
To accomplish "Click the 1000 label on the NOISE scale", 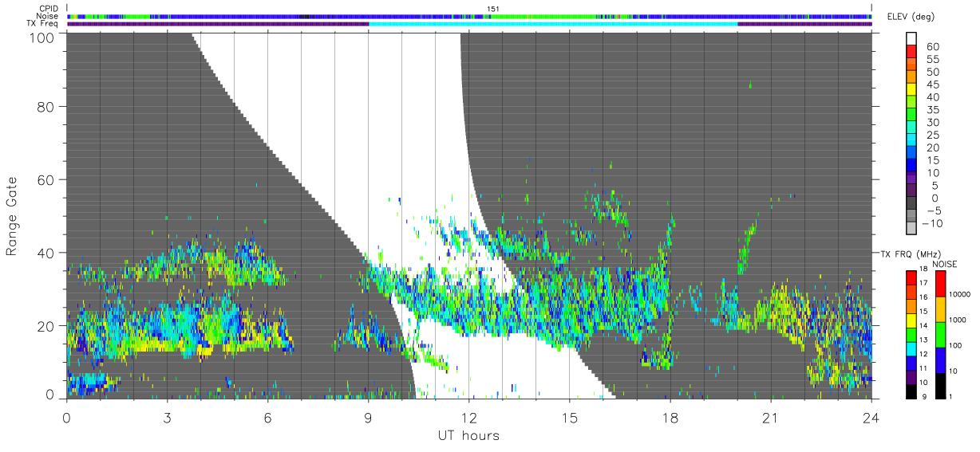I will coord(958,319).
